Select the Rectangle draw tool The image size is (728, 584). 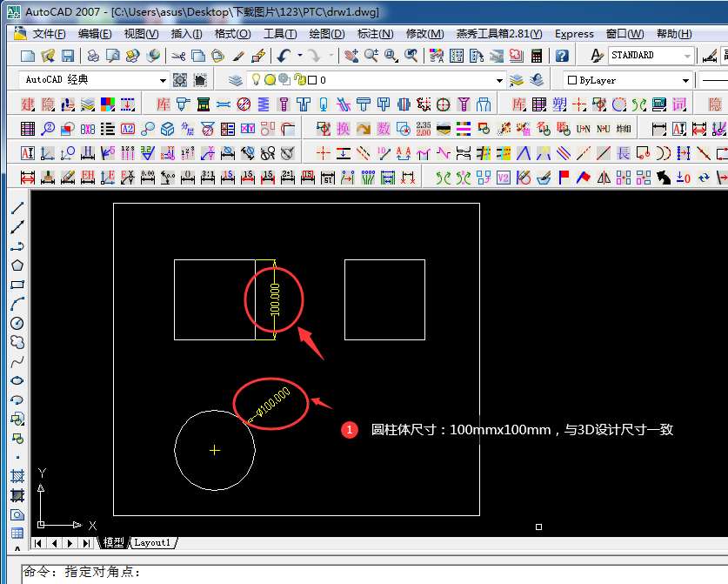coord(17,285)
